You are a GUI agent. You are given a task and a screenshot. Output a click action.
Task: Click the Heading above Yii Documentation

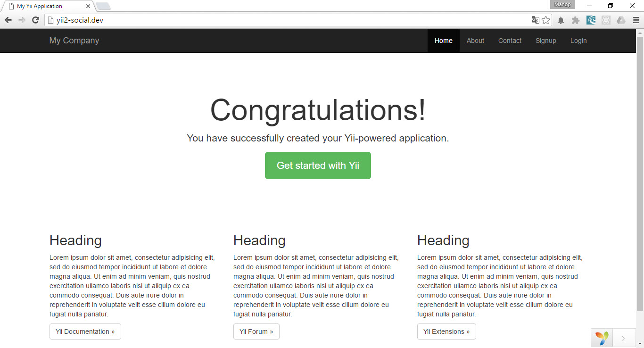point(75,240)
